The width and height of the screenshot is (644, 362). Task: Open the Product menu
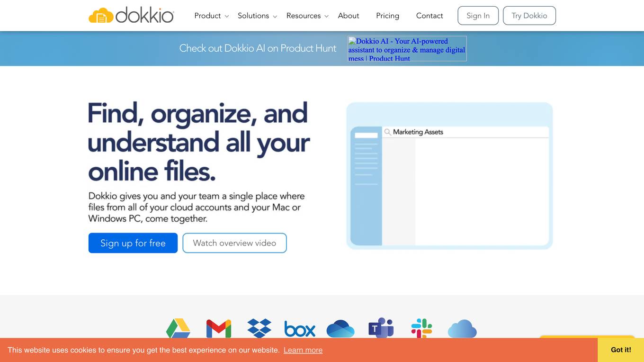pyautogui.click(x=207, y=16)
